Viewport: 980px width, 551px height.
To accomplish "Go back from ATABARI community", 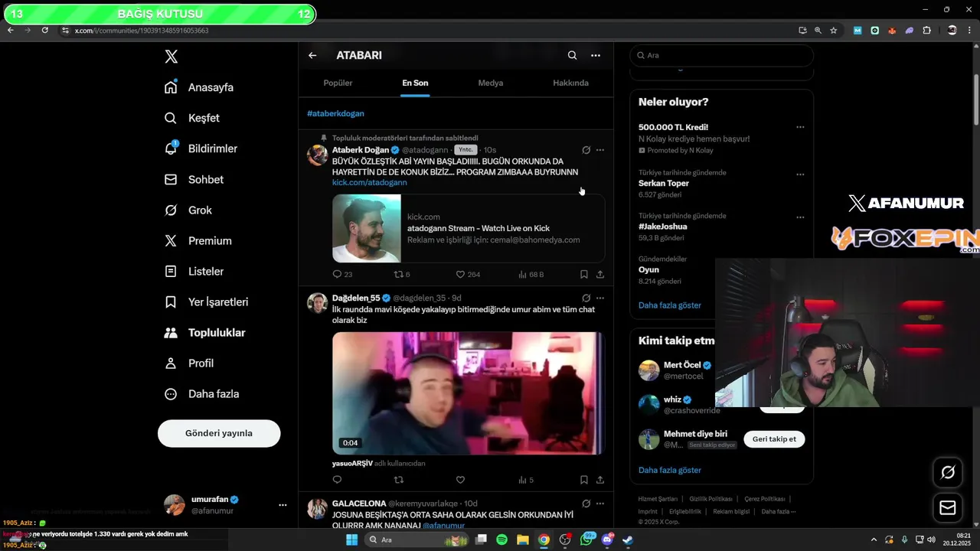I will [312, 55].
